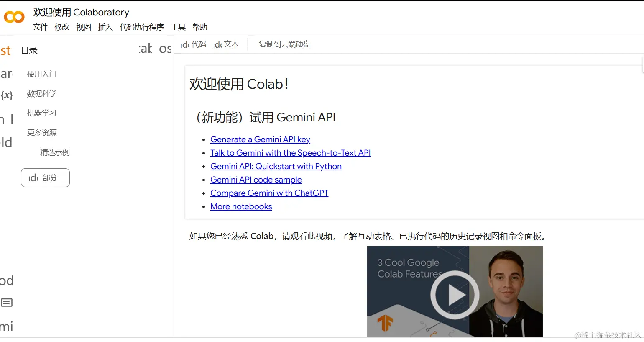
Task: Open the 工具 menu
Action: point(178,27)
